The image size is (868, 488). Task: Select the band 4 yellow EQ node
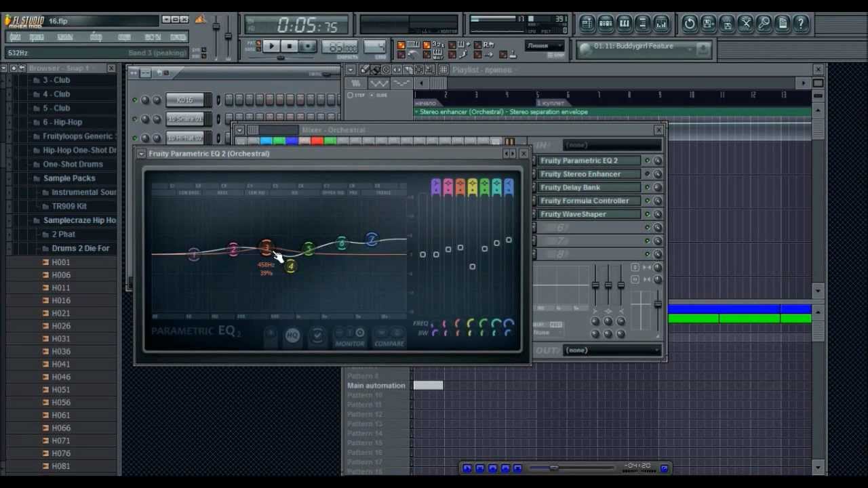[x=290, y=266]
